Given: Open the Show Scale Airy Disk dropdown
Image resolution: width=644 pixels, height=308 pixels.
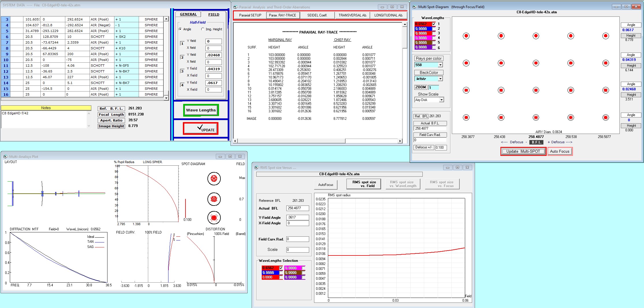Looking at the screenshot, I should [441, 100].
